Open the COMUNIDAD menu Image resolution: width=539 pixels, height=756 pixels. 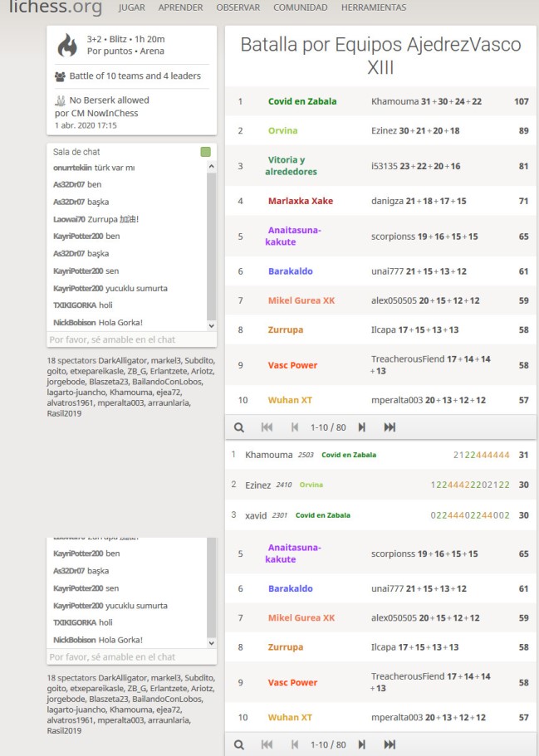coord(300,7)
